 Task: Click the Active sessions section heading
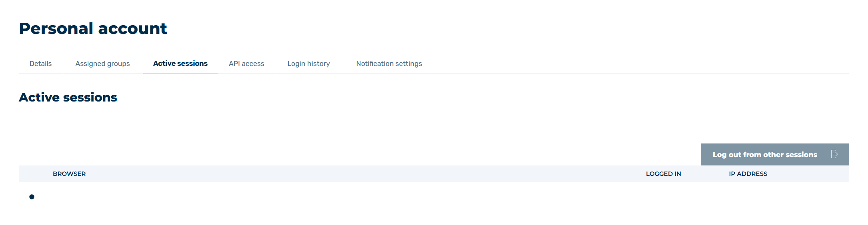68,97
